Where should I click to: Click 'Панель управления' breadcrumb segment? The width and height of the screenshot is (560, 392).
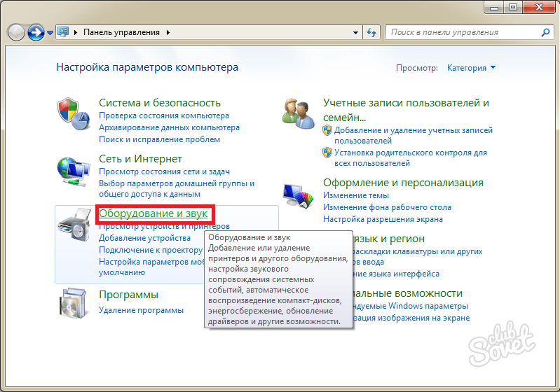(121, 32)
